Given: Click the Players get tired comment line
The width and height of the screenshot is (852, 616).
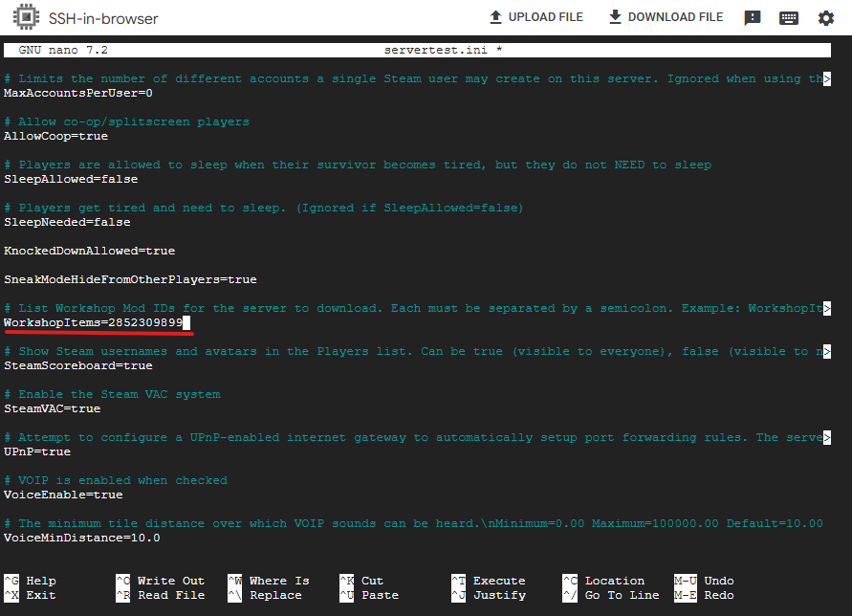Looking at the screenshot, I should pyautogui.click(x=264, y=208).
